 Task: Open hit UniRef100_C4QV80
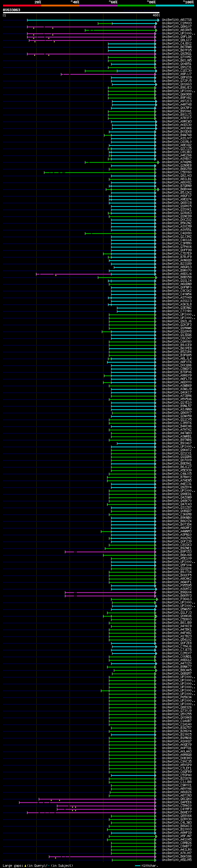(x=176, y=233)
